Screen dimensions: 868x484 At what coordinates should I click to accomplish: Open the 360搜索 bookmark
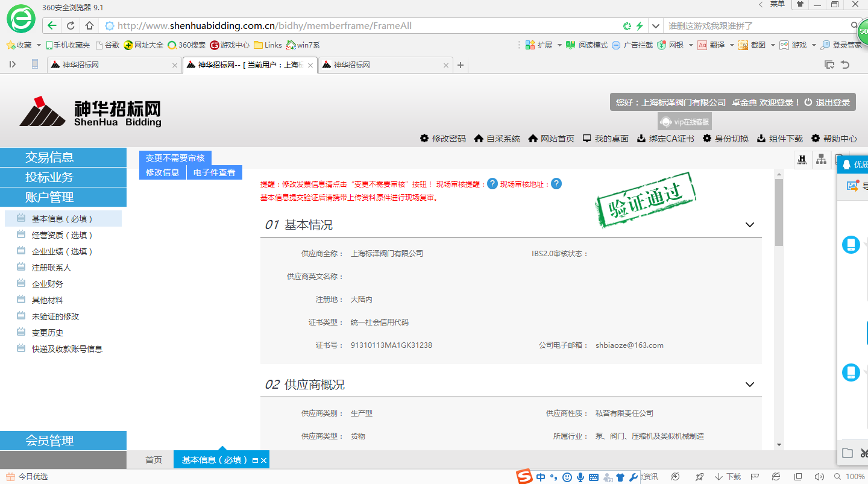186,45
